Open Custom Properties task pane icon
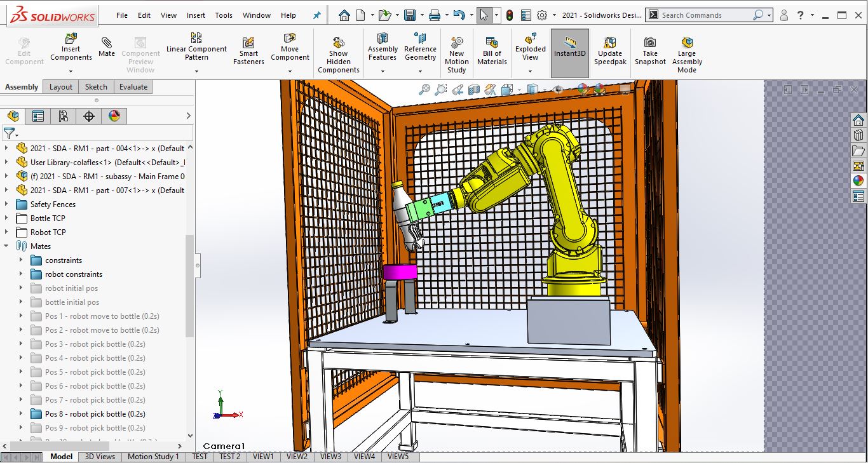Viewport: 868px width, 463px height. 858,196
